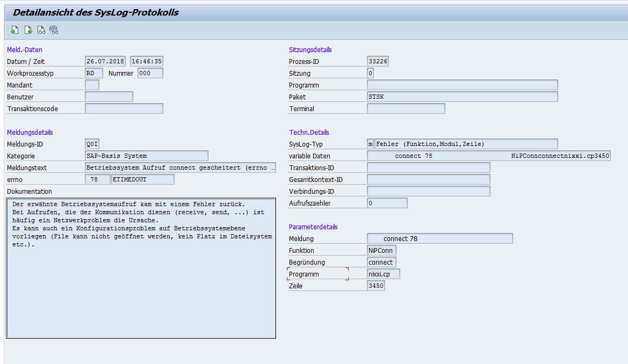This screenshot has width=628, height=364.
Task: Click the 'Meldungsdetails' section heading
Action: coord(30,132)
